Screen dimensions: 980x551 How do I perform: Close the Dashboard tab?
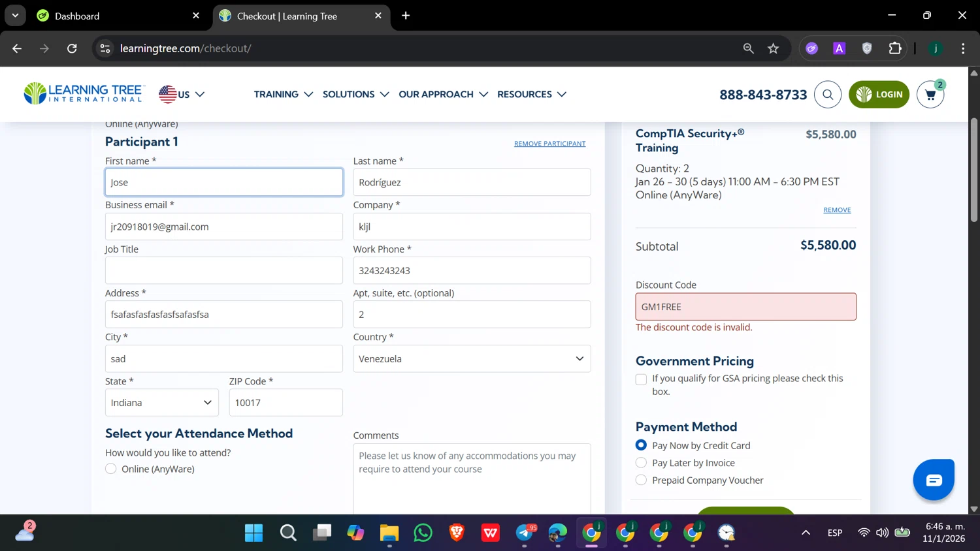pyautogui.click(x=196, y=16)
